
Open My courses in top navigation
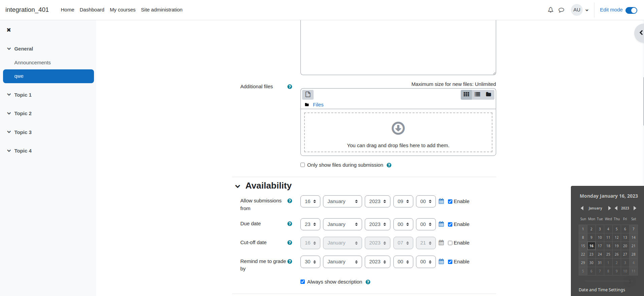(x=123, y=10)
